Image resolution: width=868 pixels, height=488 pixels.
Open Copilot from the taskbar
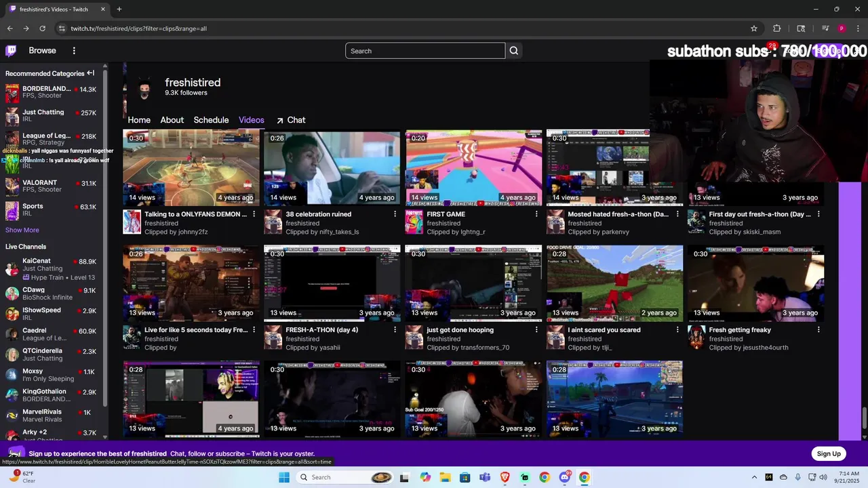[x=425, y=477]
